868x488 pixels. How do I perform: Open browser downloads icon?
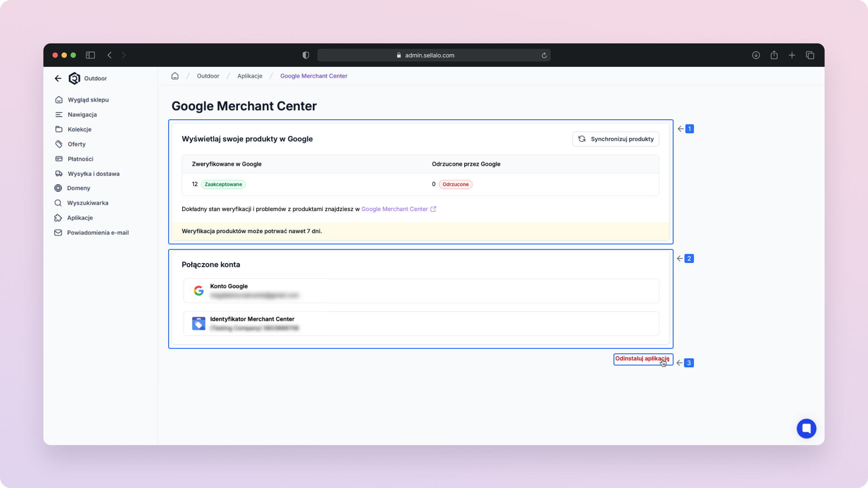pyautogui.click(x=756, y=55)
